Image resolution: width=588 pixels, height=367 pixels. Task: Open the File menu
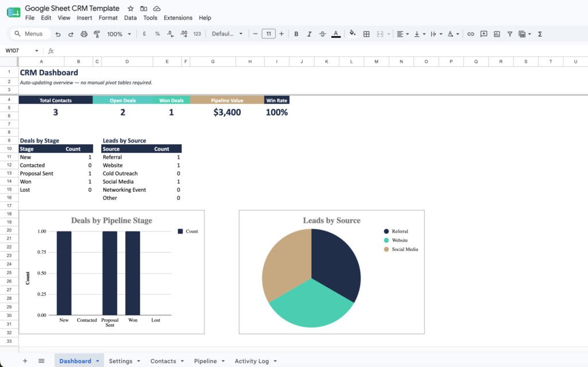(x=30, y=18)
